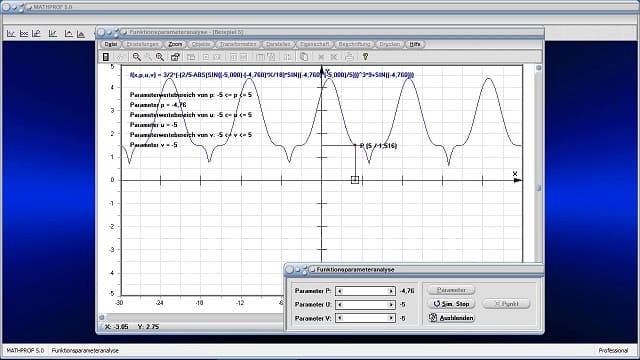The height and width of the screenshot is (360, 640).
Task: Click the toolbox settings icon
Action: 175,57
